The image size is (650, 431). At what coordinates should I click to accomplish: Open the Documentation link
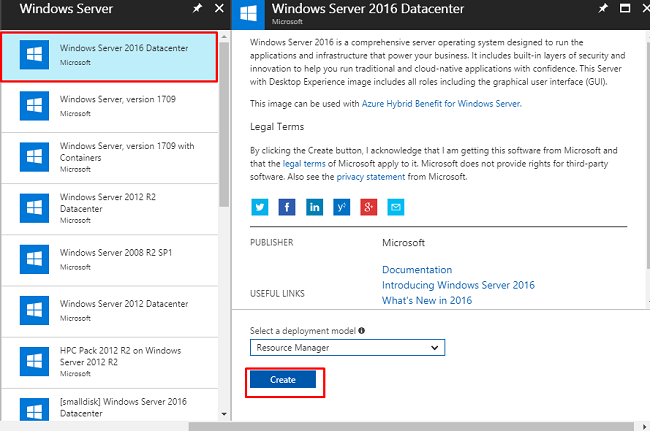click(417, 270)
